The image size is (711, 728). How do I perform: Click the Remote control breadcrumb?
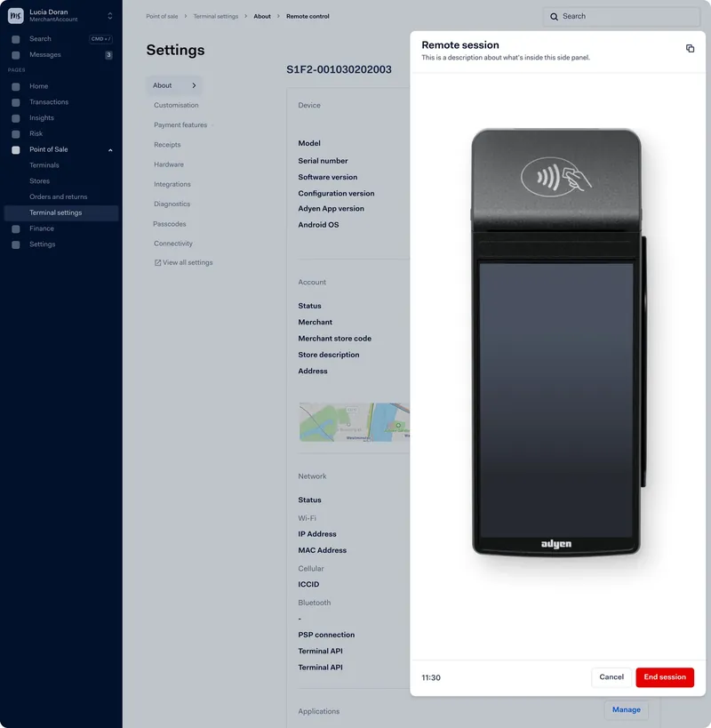[x=308, y=16]
